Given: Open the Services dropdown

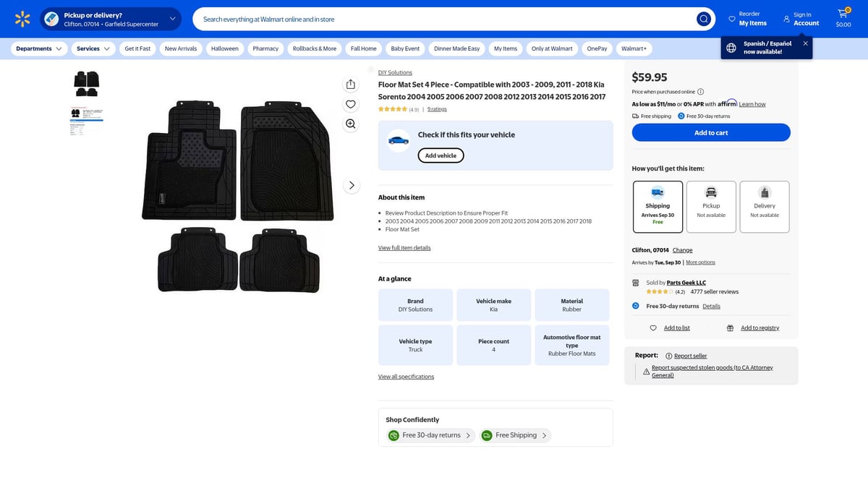Looking at the screenshot, I should coord(94,48).
